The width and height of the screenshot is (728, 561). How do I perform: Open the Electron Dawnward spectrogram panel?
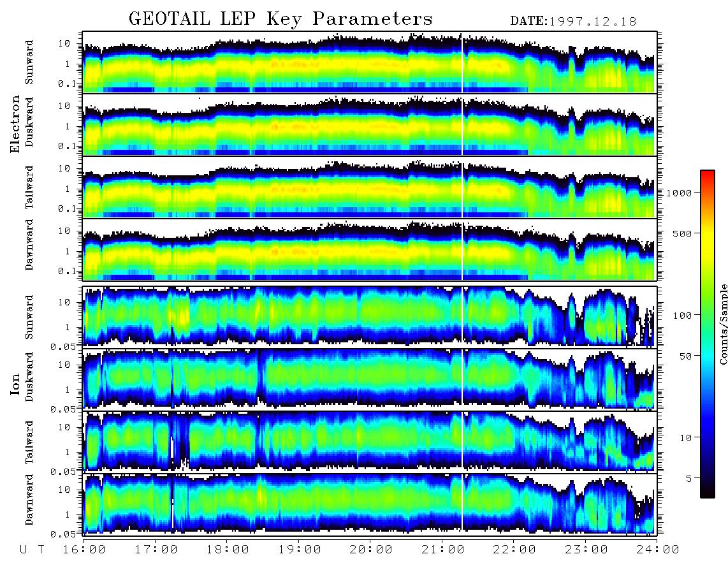coord(370,249)
